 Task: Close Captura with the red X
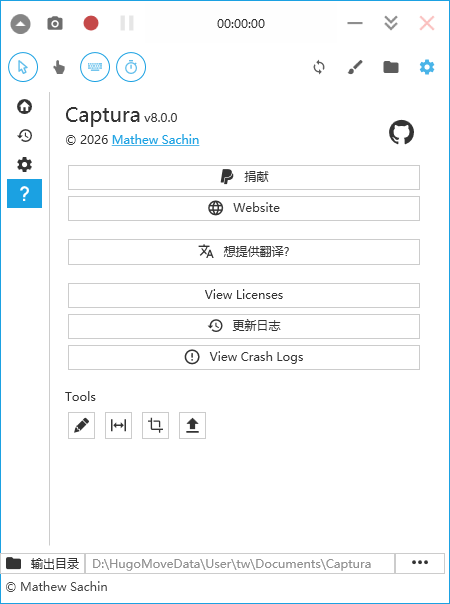[x=427, y=23]
